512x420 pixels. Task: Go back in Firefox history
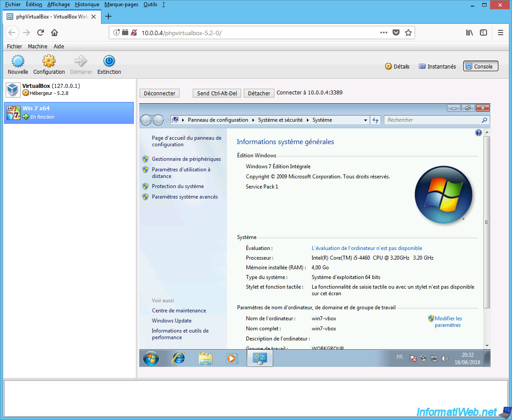pos(12,33)
